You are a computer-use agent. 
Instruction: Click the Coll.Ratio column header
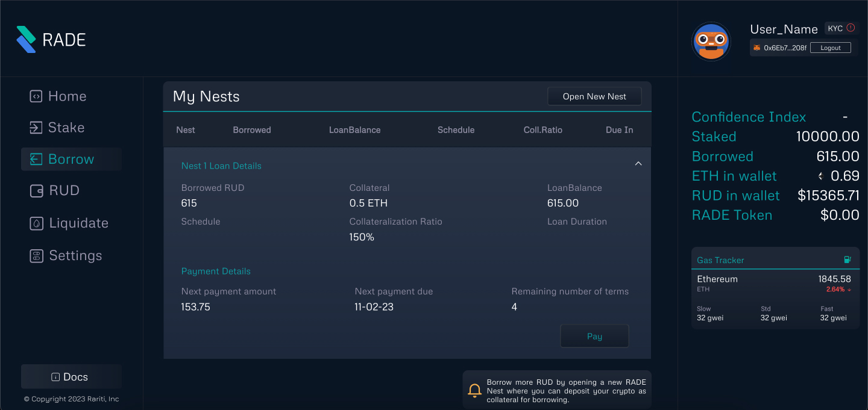[542, 130]
